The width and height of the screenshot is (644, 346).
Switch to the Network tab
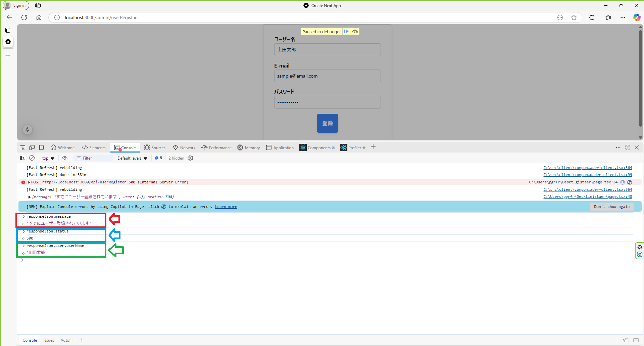point(184,147)
